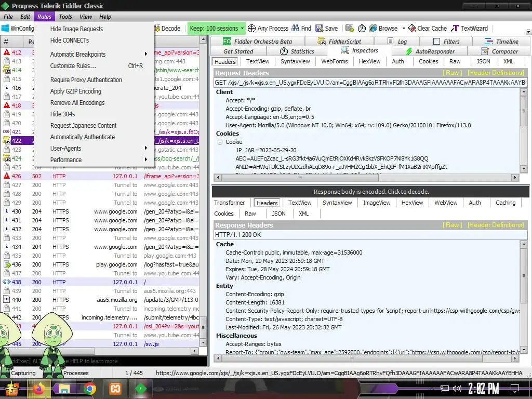This screenshot has width=532, height=399.
Task: Click the Save toolbar icon
Action: coord(320,28)
